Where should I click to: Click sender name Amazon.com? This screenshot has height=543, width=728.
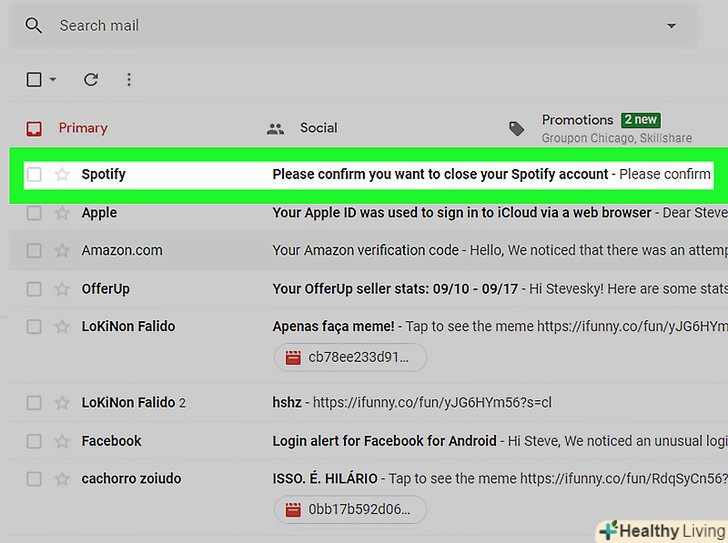point(122,251)
